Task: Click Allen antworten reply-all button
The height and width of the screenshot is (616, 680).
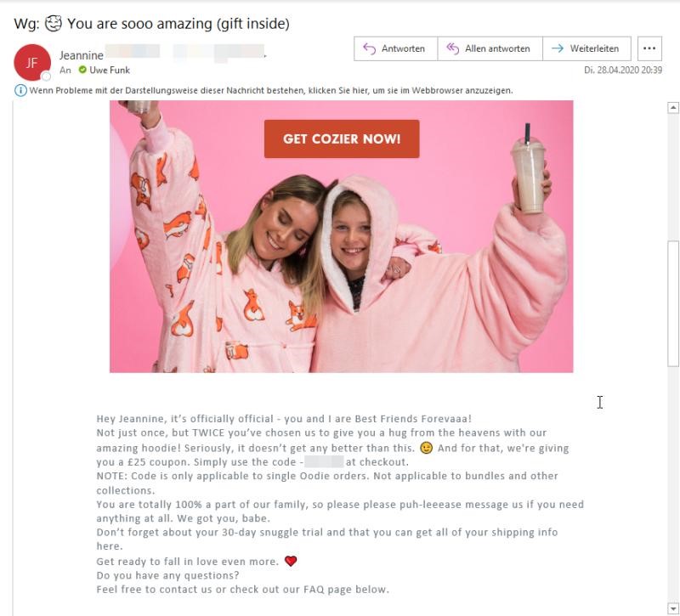Action: pos(490,48)
